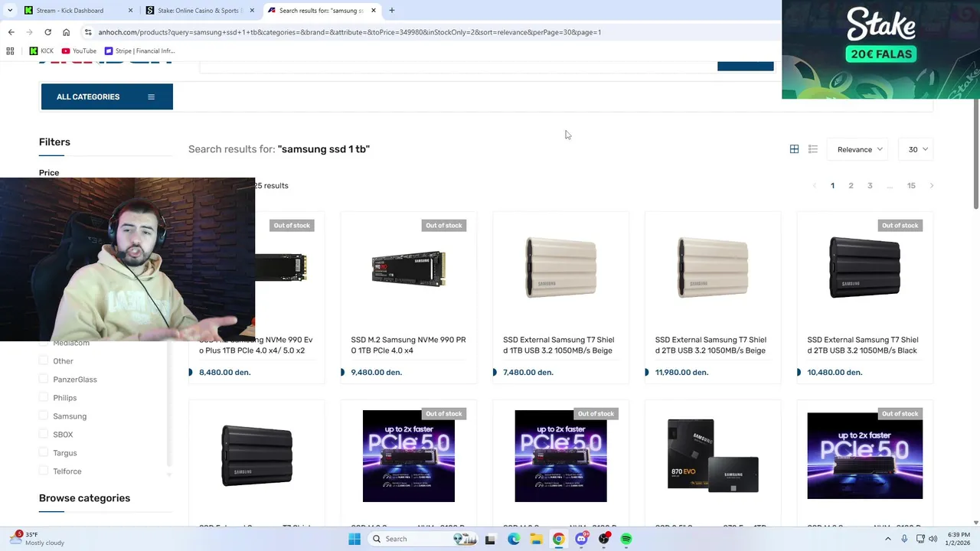
Task: Open the clock and date tray
Action: tap(959, 539)
